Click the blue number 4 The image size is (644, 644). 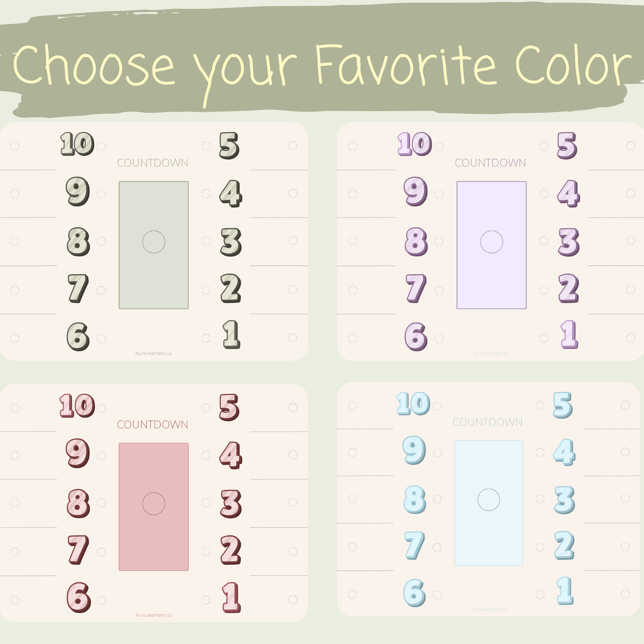[x=564, y=452]
